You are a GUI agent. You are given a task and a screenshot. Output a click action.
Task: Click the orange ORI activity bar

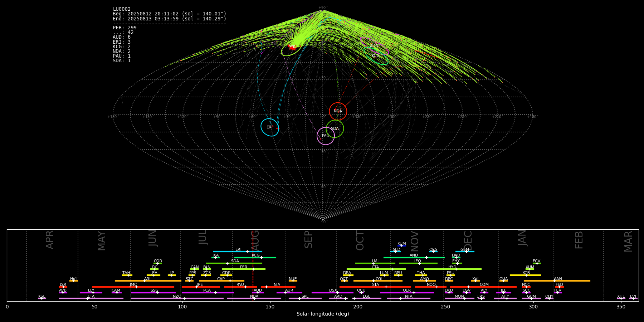tap(378, 281)
